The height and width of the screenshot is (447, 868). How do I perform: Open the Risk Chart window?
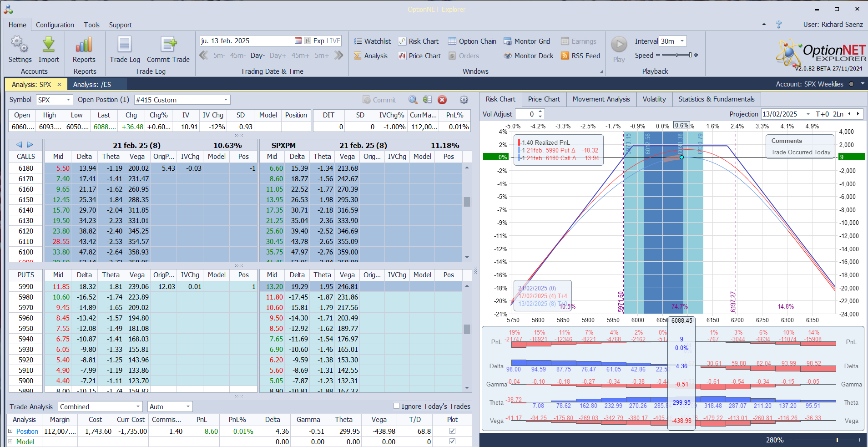[x=419, y=41]
